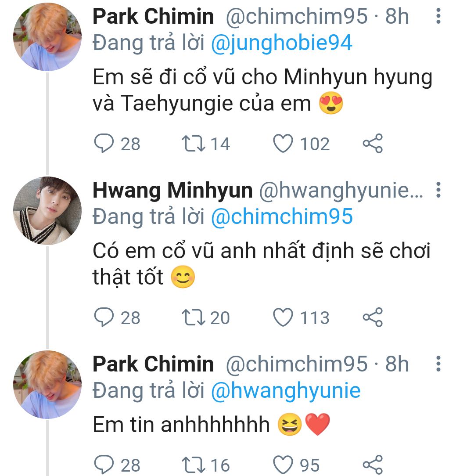Open more options on Hwang Minhyun's tweet
474x476 pixels.
pos(438,191)
